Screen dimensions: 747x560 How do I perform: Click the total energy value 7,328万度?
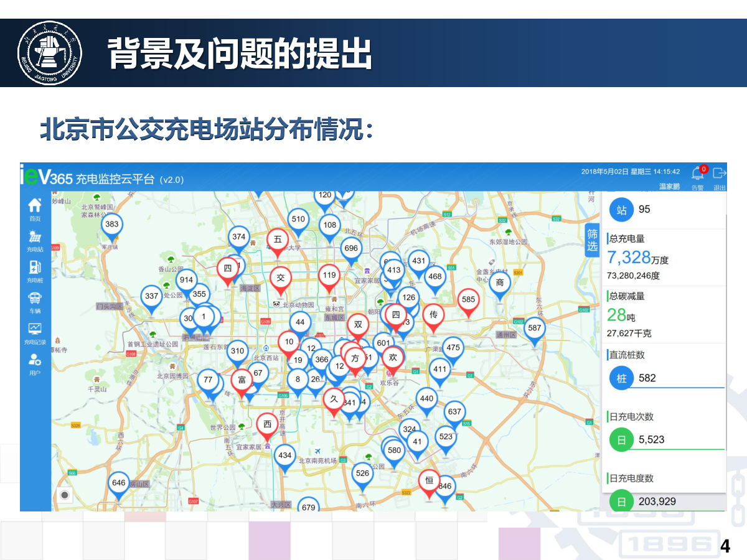coord(637,257)
